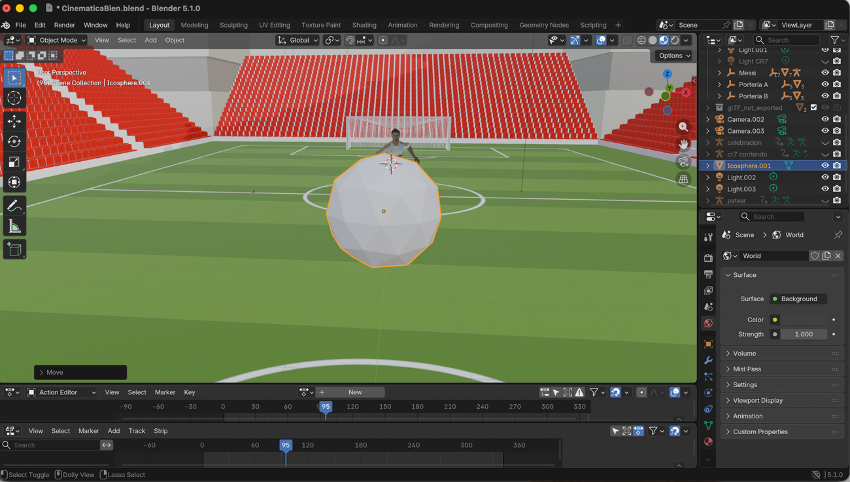
Task: Toggle Light.003 viewport visibility
Action: click(x=825, y=189)
